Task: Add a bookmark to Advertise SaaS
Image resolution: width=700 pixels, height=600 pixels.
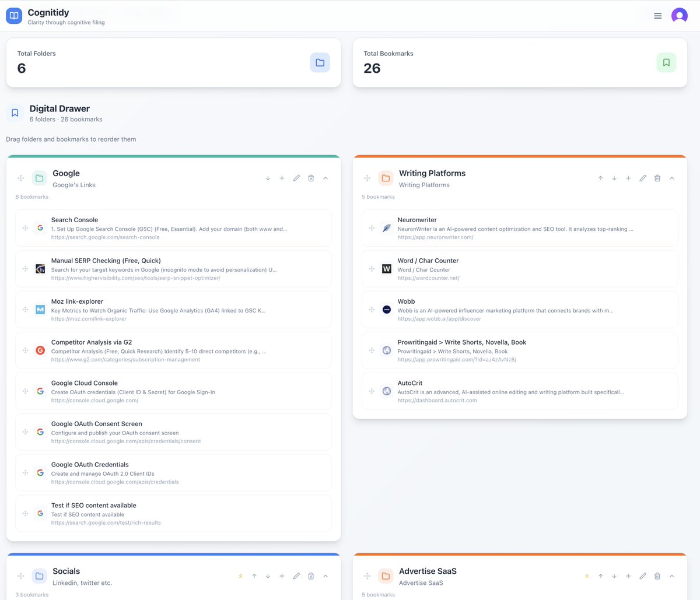Action: click(628, 576)
